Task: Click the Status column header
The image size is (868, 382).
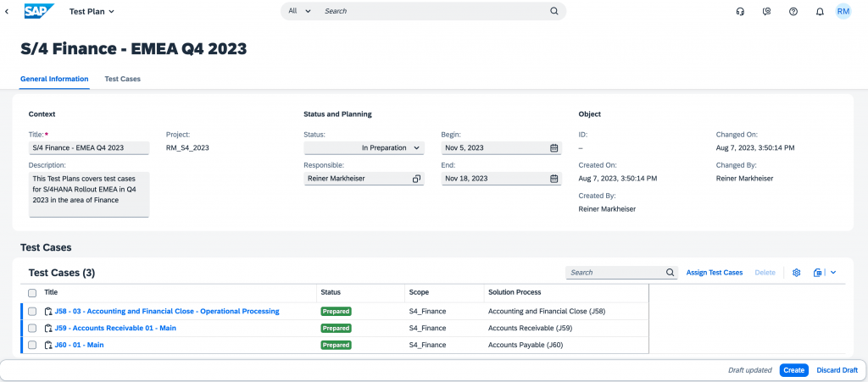Action: click(x=331, y=292)
